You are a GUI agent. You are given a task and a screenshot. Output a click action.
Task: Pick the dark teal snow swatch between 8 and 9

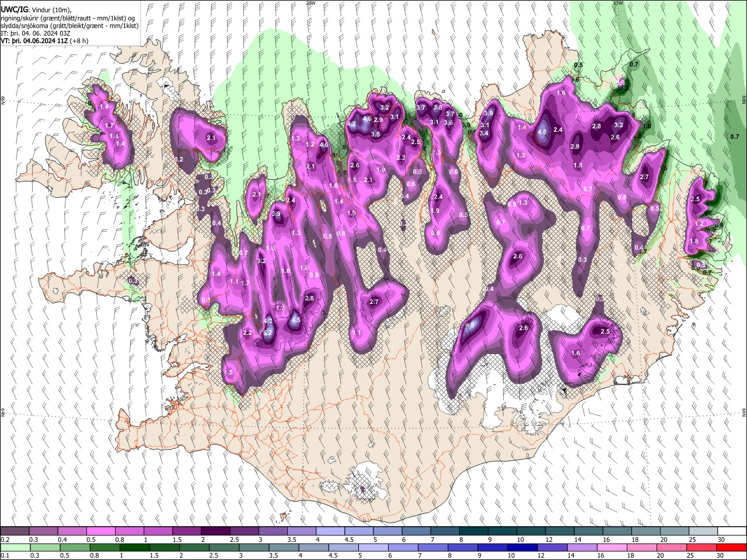pyautogui.click(x=473, y=531)
